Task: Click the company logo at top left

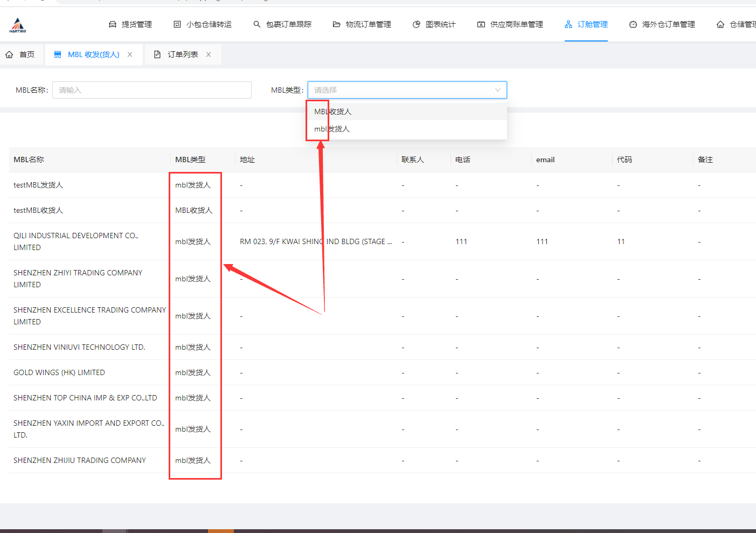Action: click(18, 25)
